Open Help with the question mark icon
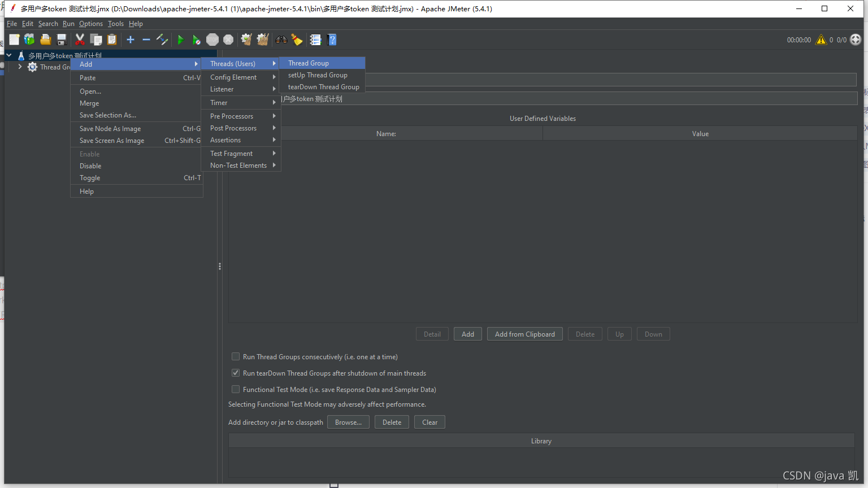Viewport: 868px width, 488px height. (332, 40)
